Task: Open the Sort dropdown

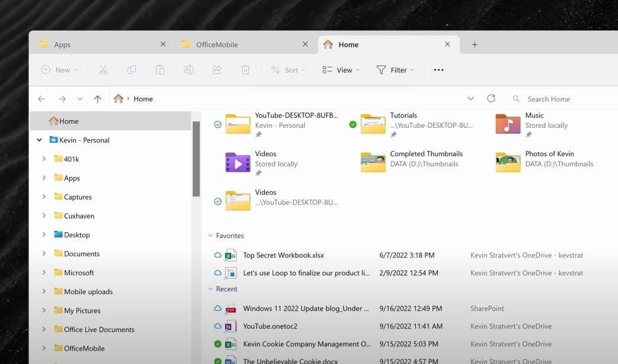Action: coord(289,70)
